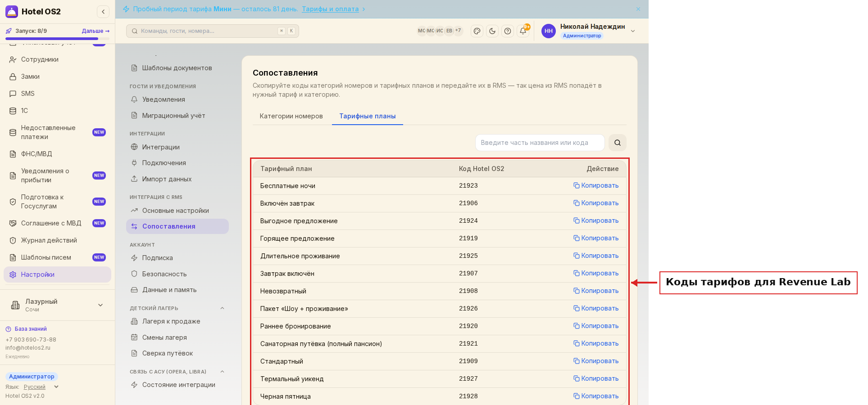Click the search magnifier button beside the code filter
The height and width of the screenshot is (405, 868).
coord(618,143)
